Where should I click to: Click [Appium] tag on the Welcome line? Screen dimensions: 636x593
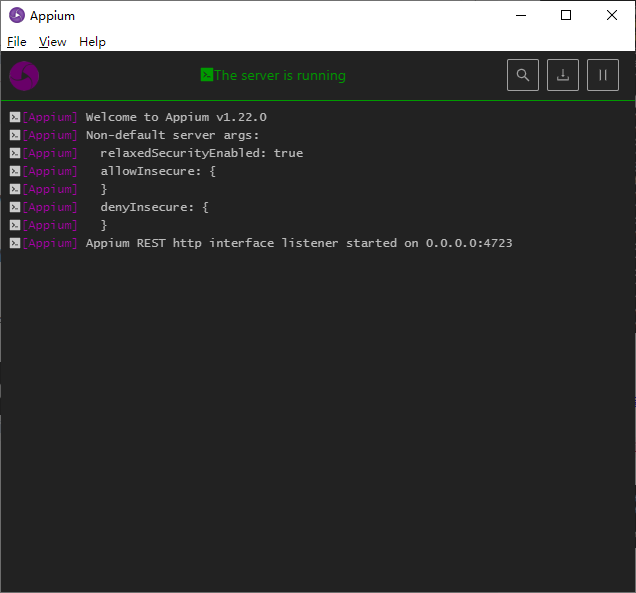tap(50, 117)
